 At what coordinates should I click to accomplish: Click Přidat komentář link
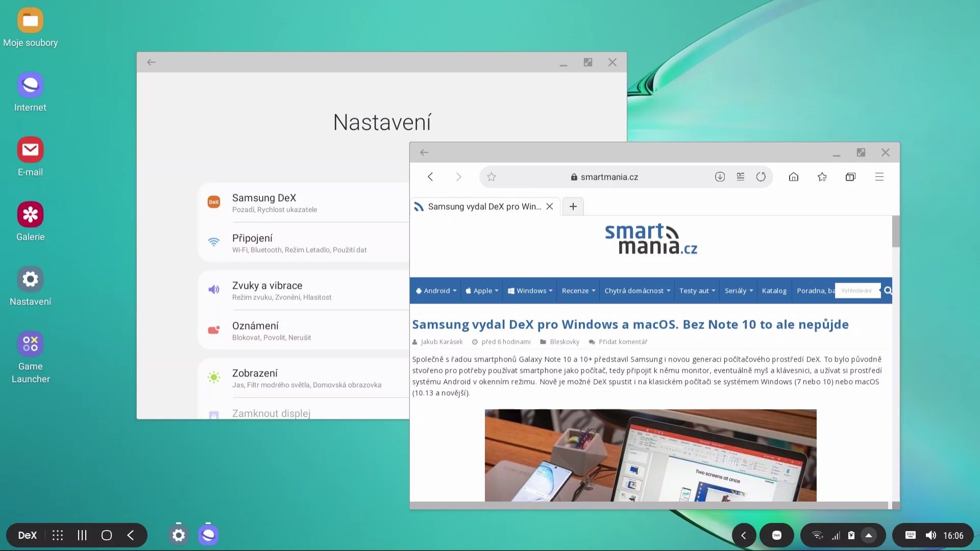(x=623, y=342)
